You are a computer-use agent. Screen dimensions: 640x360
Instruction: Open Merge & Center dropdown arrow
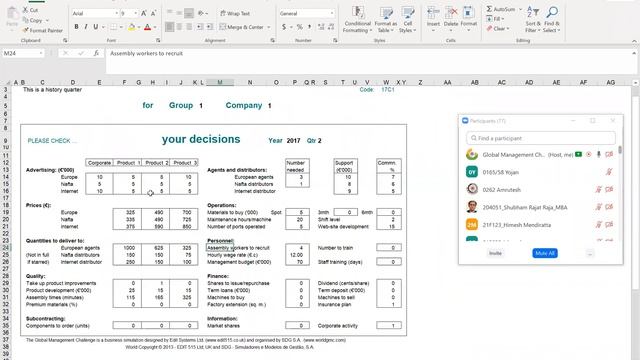tap(269, 27)
